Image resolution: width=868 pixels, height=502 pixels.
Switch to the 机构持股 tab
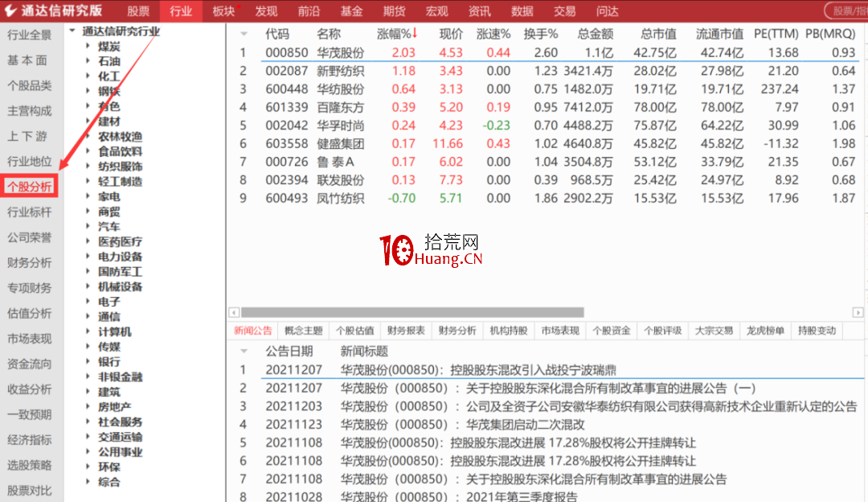(x=509, y=331)
